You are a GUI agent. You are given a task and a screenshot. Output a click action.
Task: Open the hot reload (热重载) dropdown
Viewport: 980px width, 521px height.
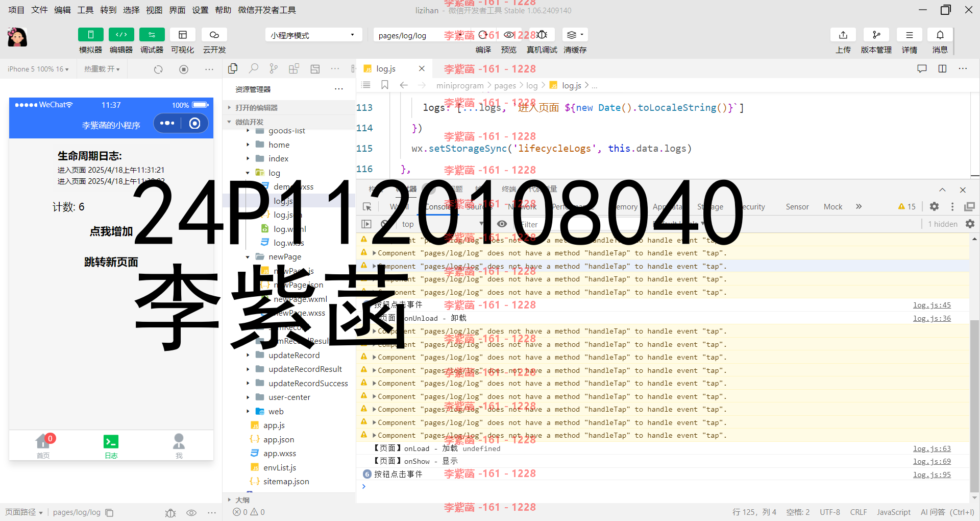coord(102,69)
